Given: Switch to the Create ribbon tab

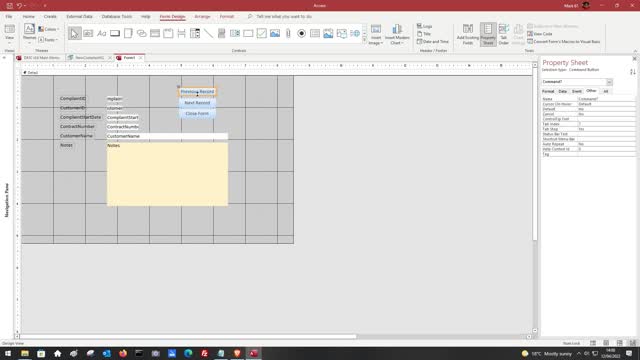Looking at the screenshot, I should tap(50, 17).
